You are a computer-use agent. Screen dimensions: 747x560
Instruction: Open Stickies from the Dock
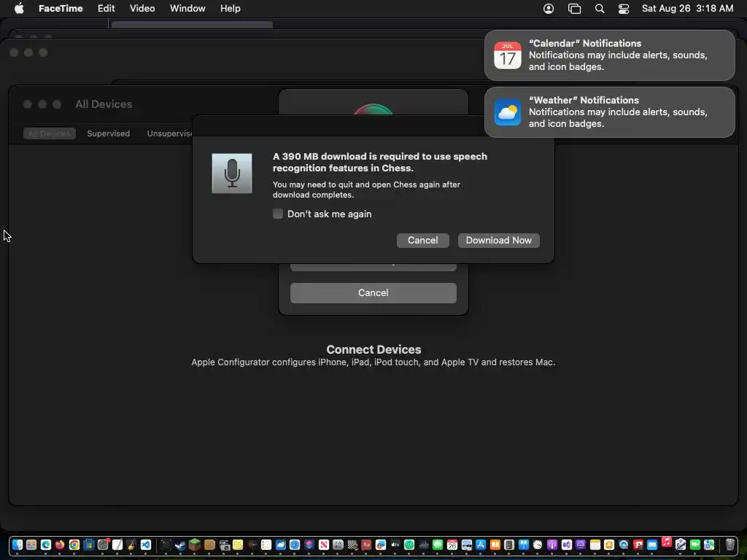coord(238,545)
